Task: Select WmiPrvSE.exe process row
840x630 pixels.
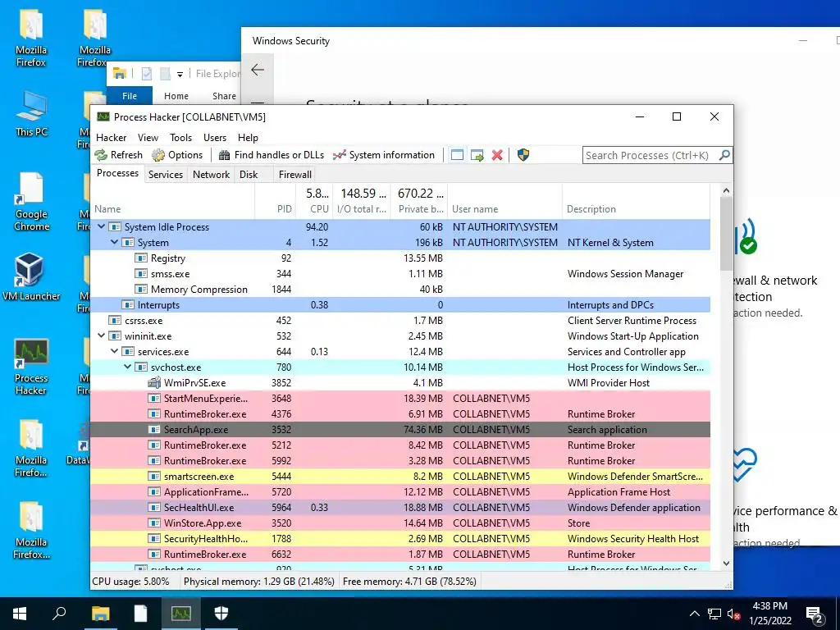Action: [400, 382]
